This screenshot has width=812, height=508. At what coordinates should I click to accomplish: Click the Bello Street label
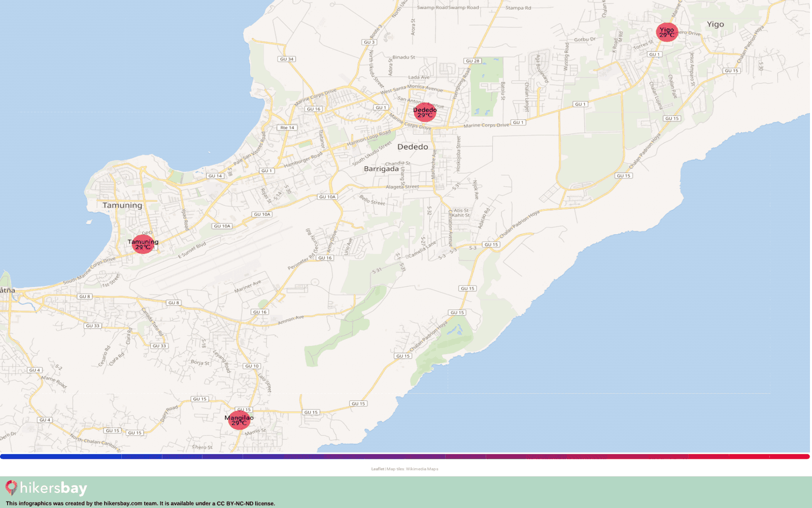372,200
